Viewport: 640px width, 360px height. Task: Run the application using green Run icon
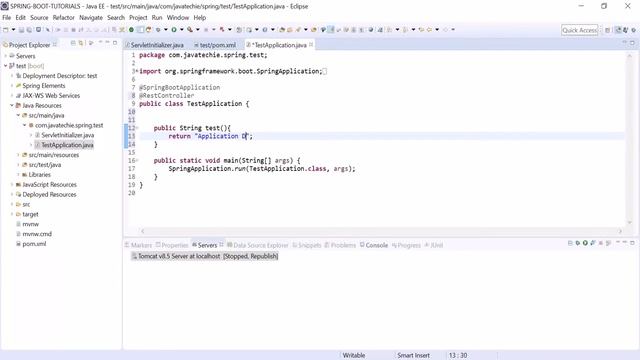[x=174, y=29]
